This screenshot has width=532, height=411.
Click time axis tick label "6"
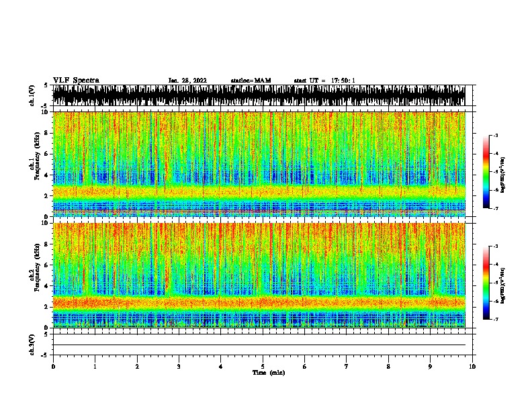(304, 367)
